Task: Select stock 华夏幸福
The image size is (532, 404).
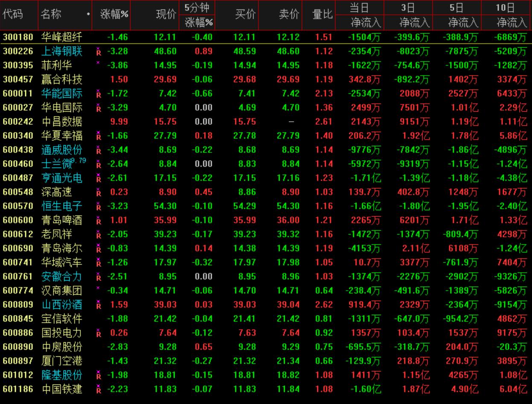Action: (61, 136)
